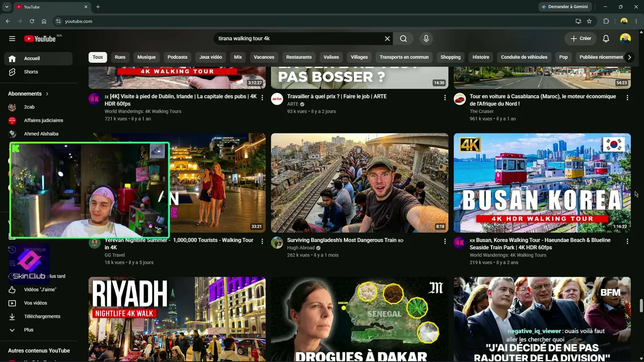
Task: Filter by the Vacances chip
Action: click(x=264, y=57)
